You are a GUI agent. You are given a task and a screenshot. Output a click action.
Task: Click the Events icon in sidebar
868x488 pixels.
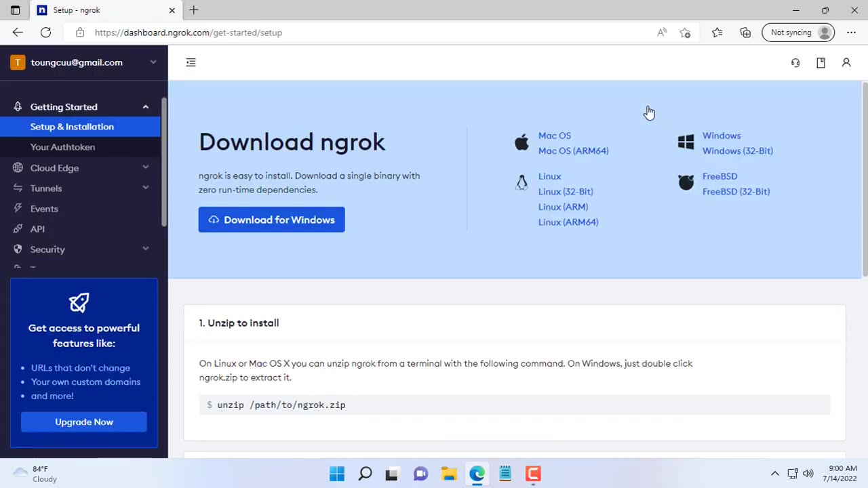[18, 208]
